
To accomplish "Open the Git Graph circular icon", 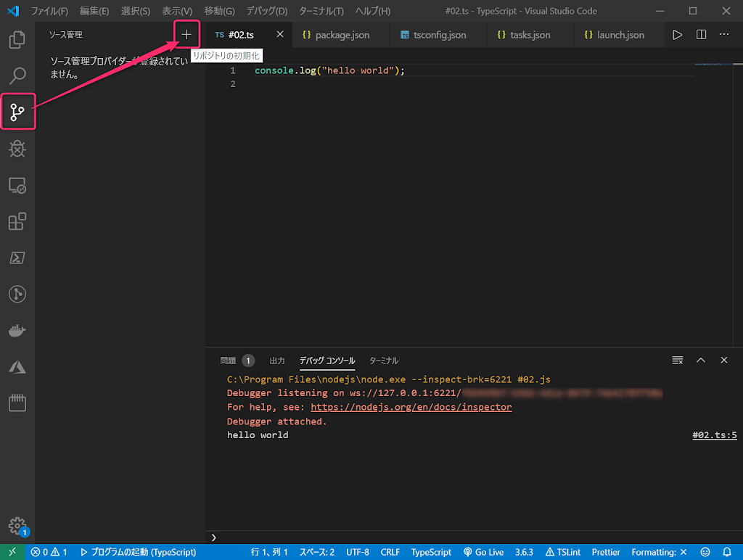I will (x=17, y=294).
